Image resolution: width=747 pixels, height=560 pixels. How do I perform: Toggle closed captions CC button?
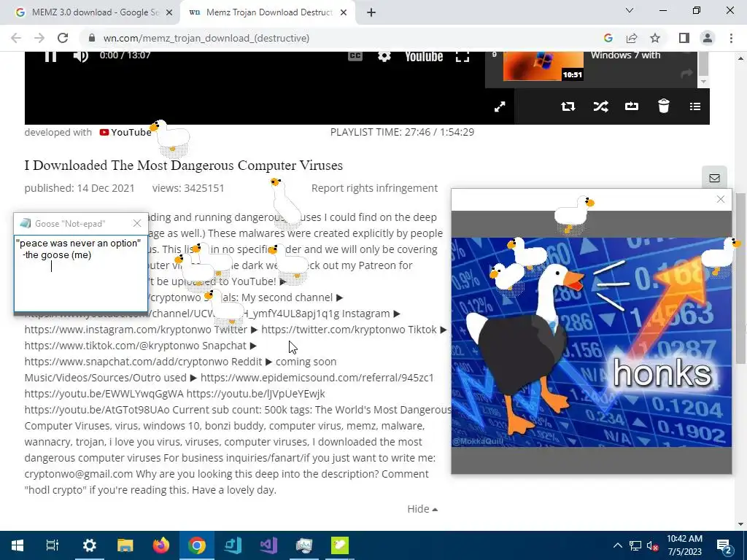[355, 56]
